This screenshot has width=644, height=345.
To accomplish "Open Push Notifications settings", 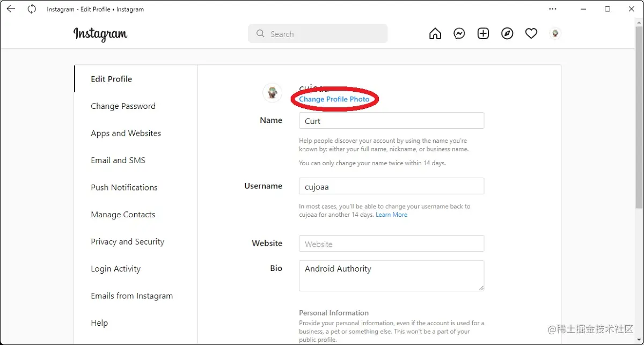I will click(124, 187).
